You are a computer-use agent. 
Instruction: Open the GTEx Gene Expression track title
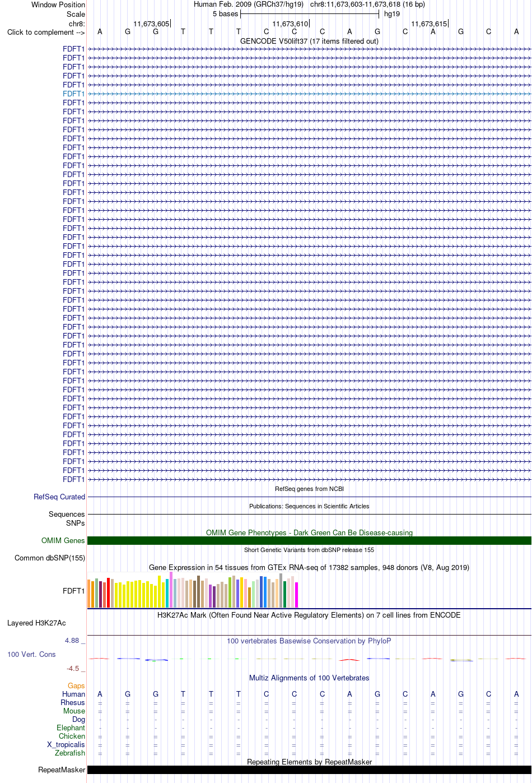(x=309, y=567)
